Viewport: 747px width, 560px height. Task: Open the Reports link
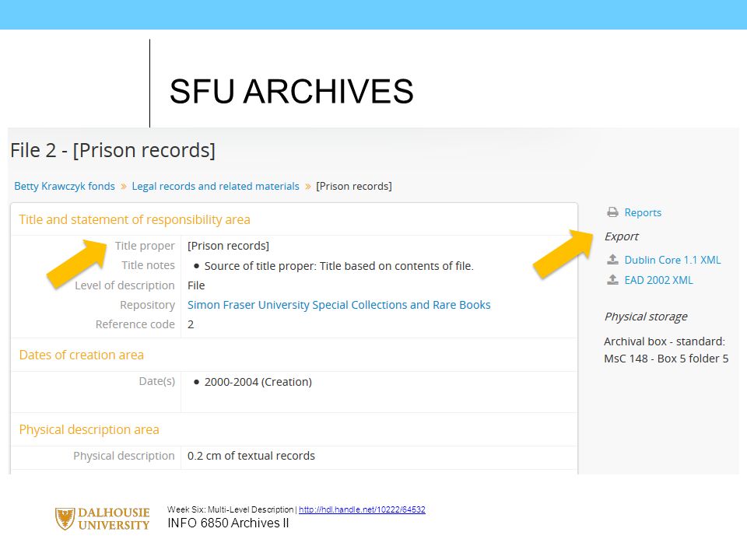(643, 212)
